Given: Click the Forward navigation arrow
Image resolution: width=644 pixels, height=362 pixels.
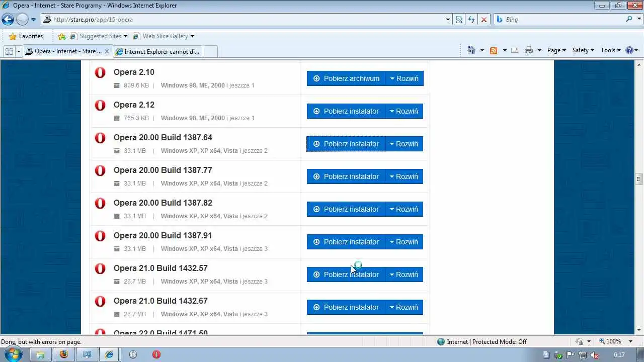Looking at the screenshot, I should (x=22, y=20).
